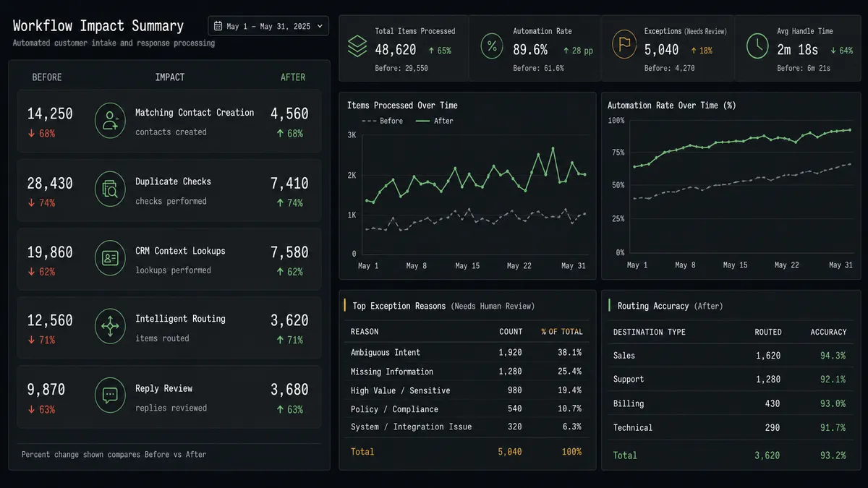Click the percent icon for Automation Rate
This screenshot has width=868, height=488.
(x=492, y=47)
